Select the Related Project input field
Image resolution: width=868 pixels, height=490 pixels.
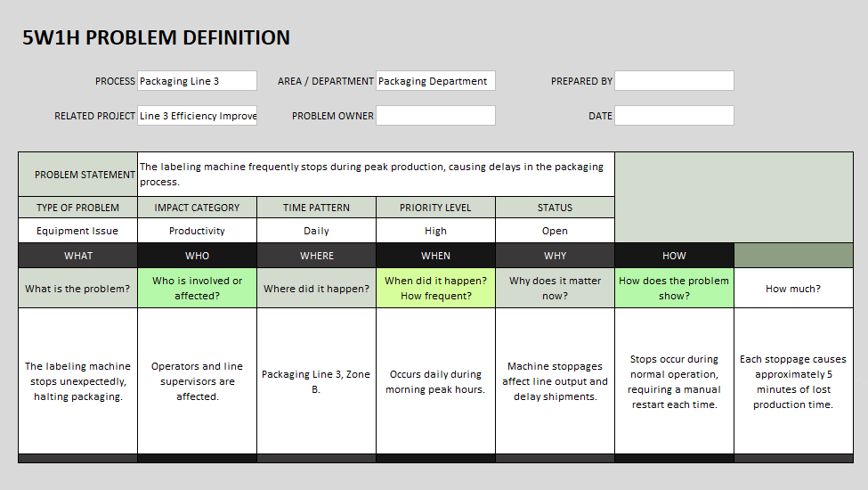tap(197, 116)
